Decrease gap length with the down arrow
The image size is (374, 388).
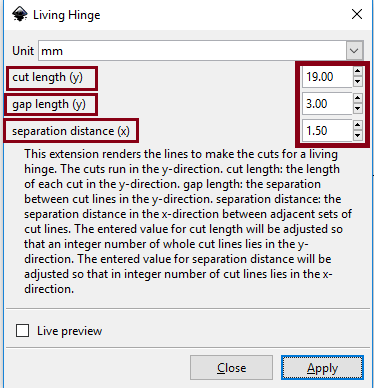click(358, 109)
